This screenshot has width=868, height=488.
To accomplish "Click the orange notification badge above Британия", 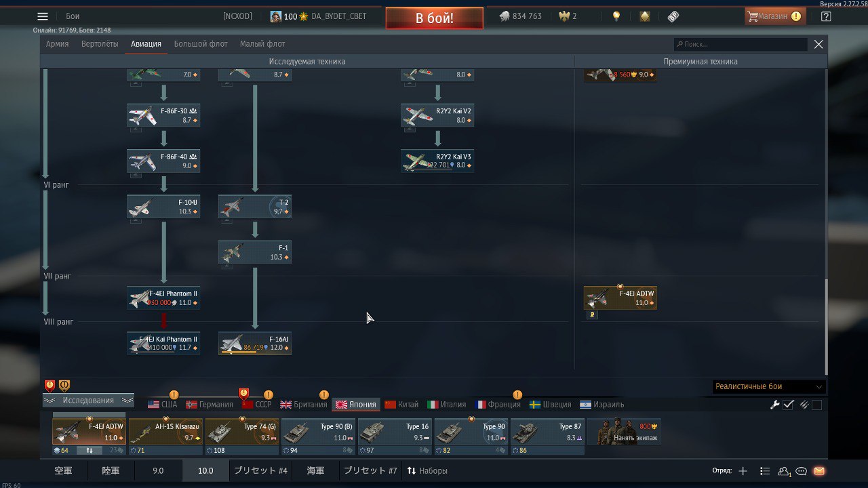I will [324, 395].
